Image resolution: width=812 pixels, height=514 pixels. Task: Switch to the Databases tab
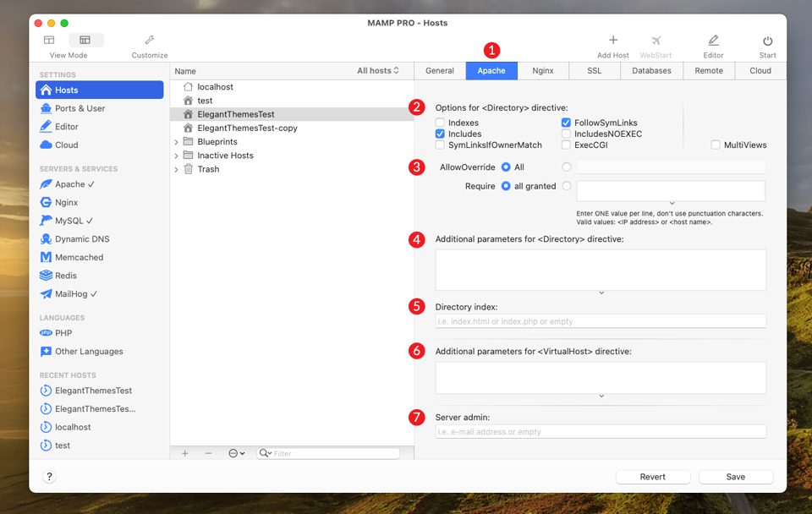point(651,71)
